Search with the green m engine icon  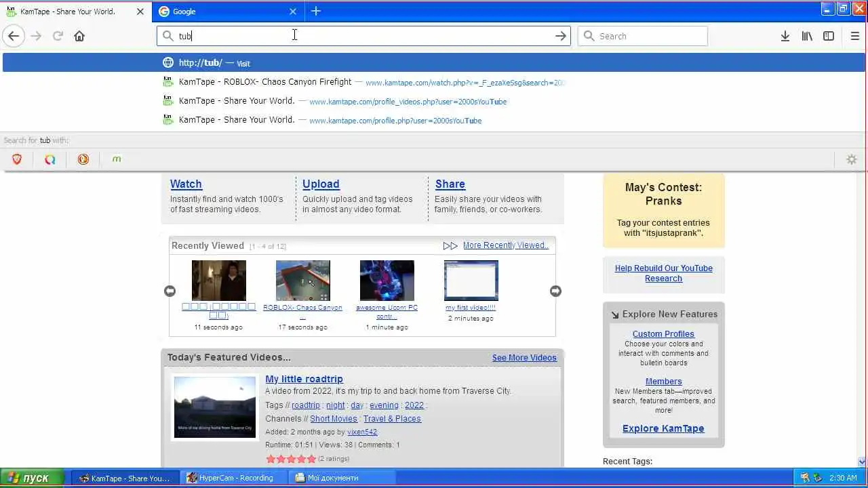click(x=117, y=159)
